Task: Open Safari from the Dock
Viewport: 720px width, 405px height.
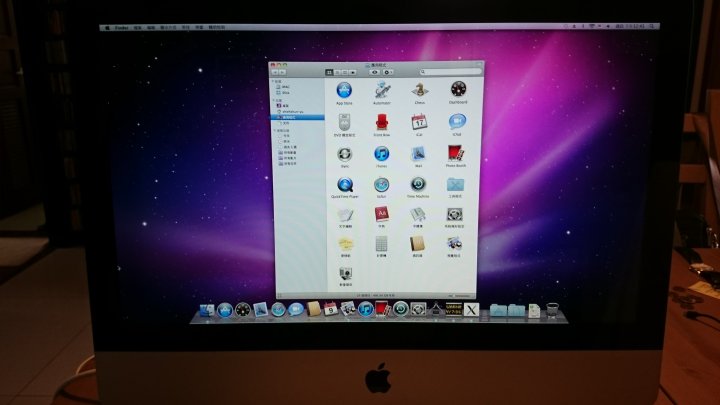Action: (x=278, y=310)
